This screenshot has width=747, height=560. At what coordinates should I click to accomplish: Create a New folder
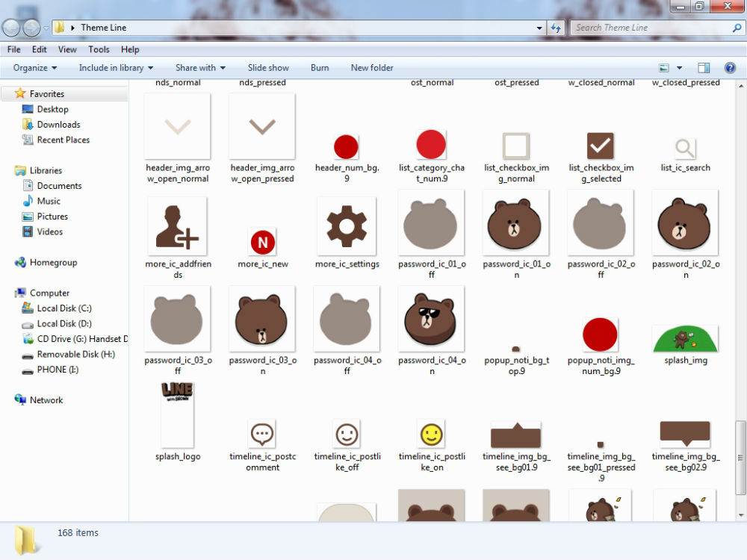tap(372, 68)
